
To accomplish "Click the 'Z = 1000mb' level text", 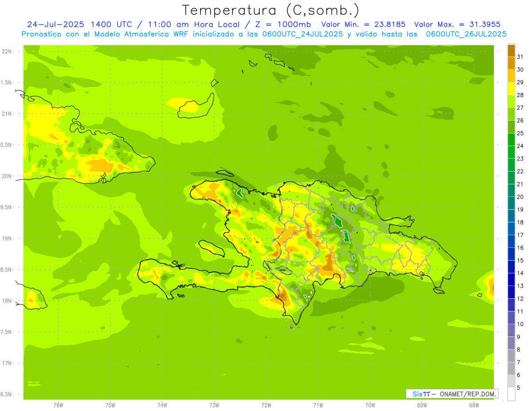I will click(x=283, y=24).
